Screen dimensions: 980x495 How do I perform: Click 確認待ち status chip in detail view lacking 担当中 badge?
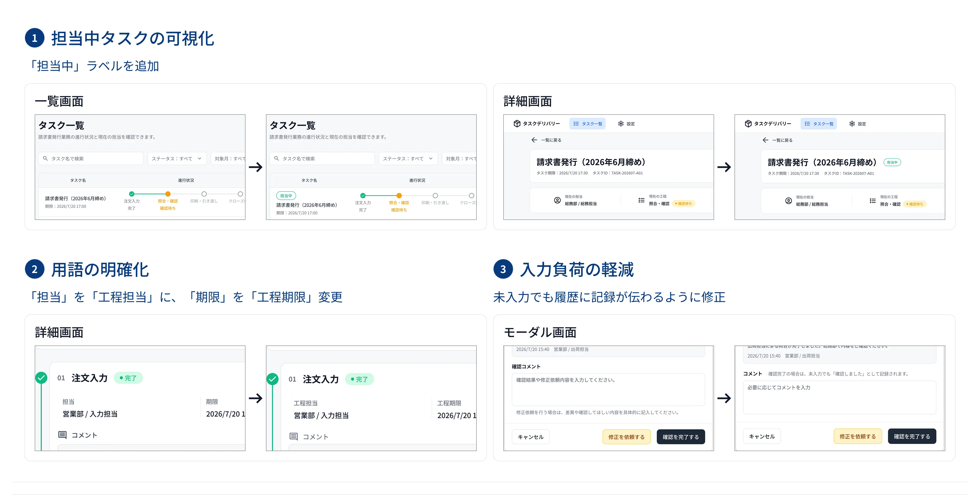point(684,204)
